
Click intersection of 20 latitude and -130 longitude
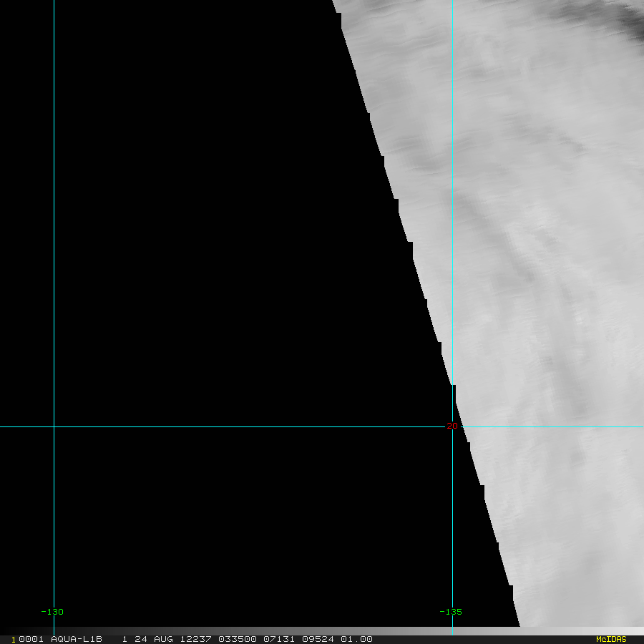(54, 426)
